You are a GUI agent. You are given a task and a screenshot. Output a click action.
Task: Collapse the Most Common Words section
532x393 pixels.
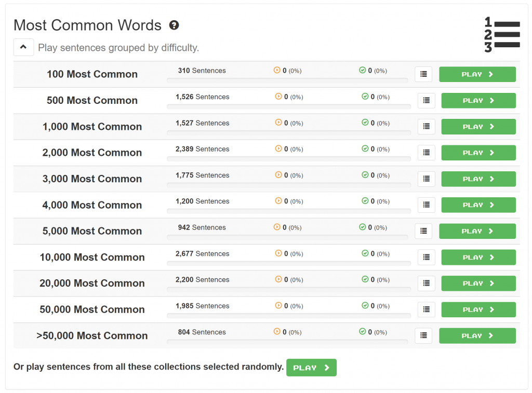[23, 47]
